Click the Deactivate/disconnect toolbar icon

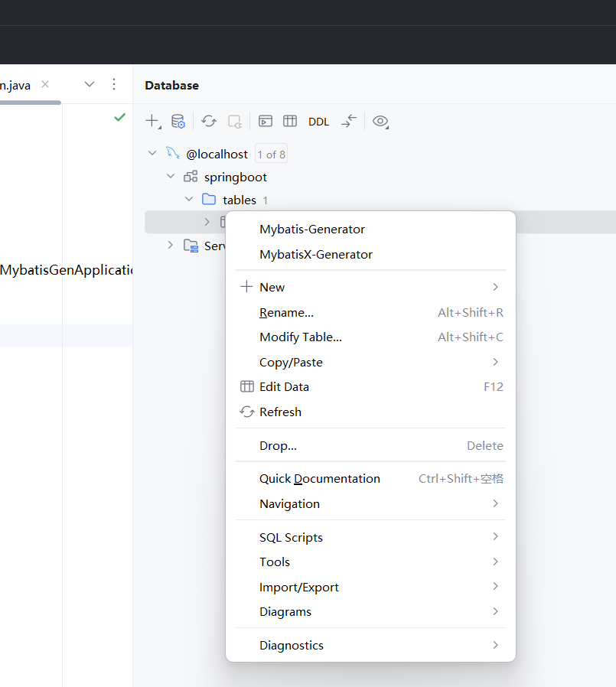click(x=235, y=122)
